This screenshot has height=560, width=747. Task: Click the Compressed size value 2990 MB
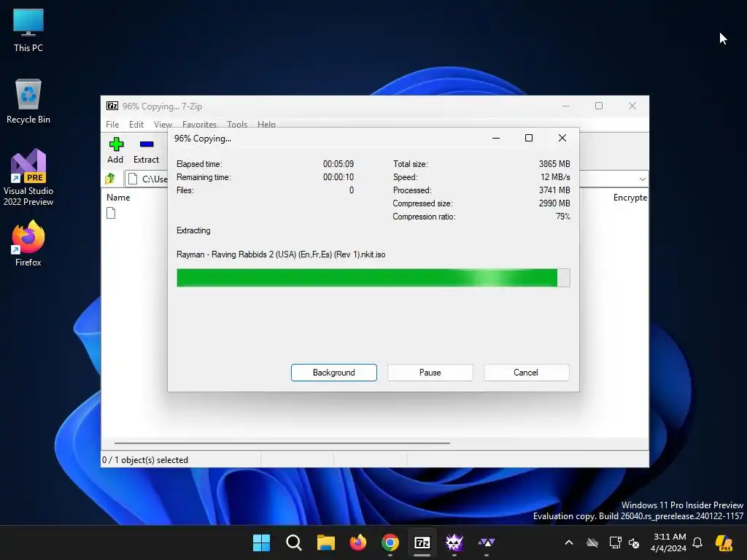(554, 203)
